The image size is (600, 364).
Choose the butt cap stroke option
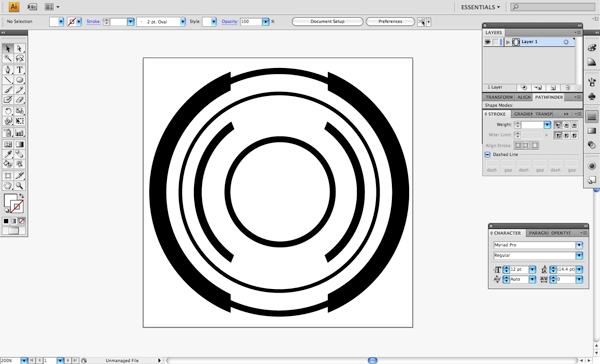[558, 125]
